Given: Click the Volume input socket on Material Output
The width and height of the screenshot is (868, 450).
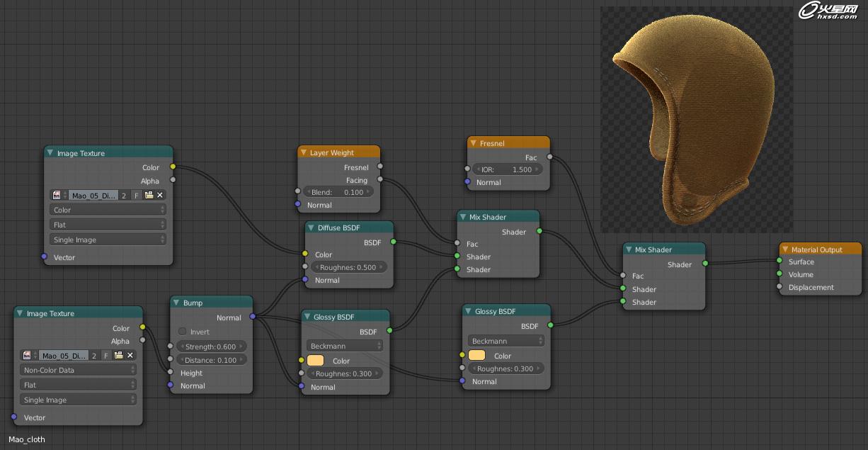Looking at the screenshot, I should (780, 274).
